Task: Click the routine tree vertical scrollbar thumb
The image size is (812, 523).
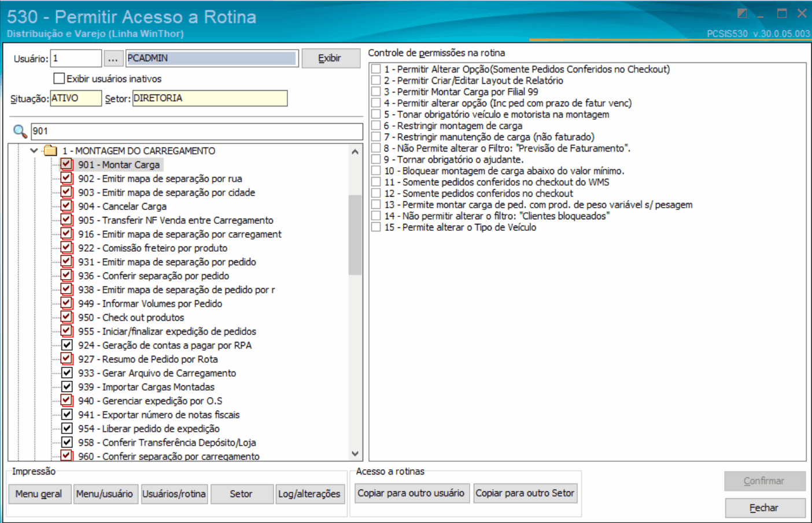Action: (355, 234)
